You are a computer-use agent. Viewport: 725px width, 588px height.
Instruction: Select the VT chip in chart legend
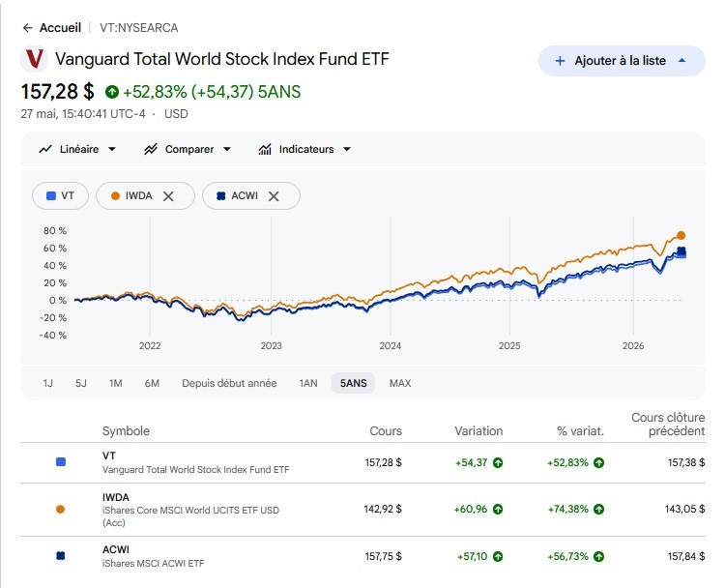60,195
